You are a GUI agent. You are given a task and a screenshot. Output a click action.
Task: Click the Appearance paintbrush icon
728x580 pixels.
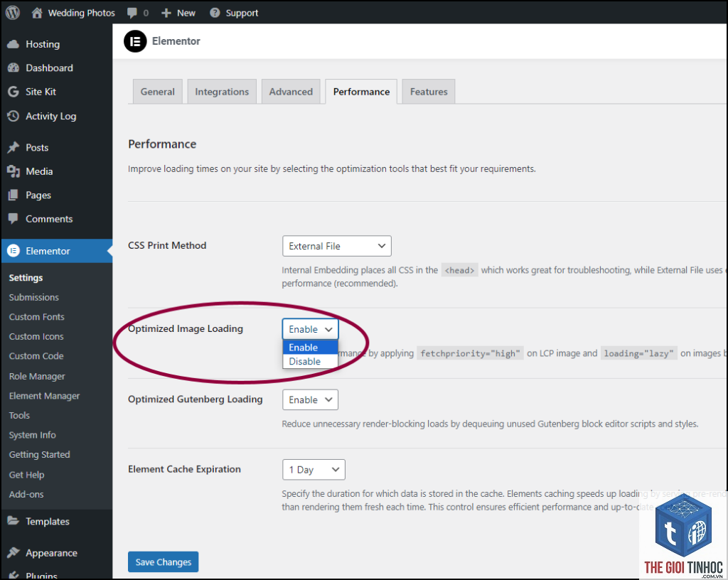point(14,552)
